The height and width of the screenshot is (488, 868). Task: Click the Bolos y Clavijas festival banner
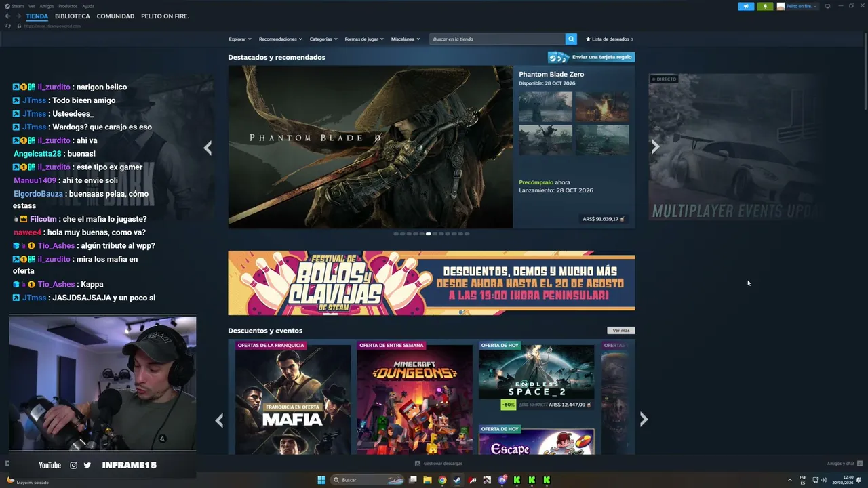[x=431, y=283]
